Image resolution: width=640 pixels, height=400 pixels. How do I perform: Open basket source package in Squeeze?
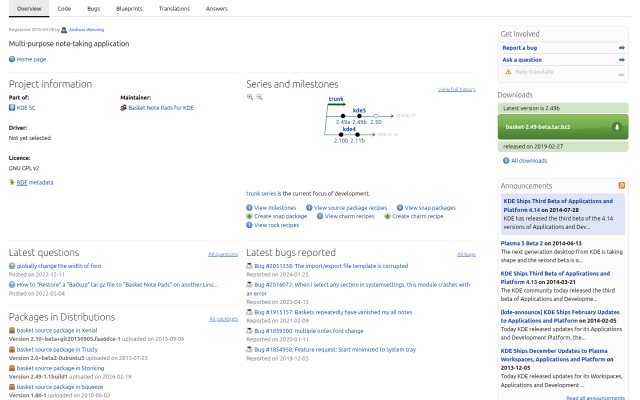coord(60,387)
